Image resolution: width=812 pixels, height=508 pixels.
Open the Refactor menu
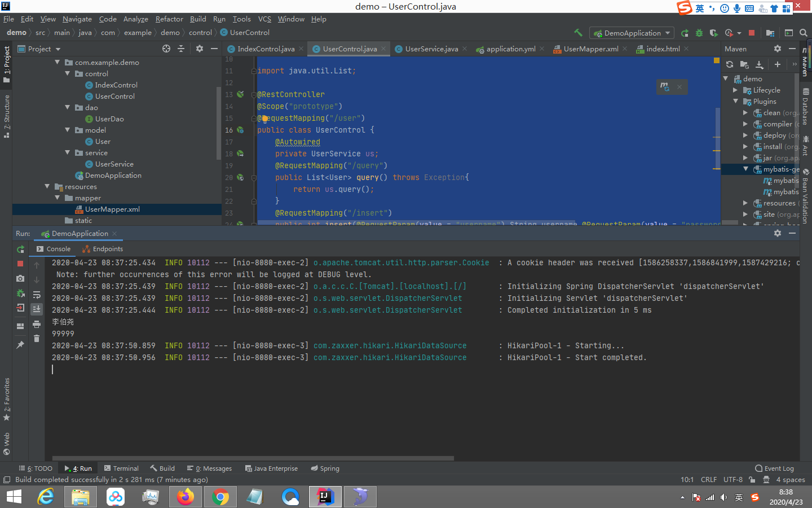(x=169, y=19)
